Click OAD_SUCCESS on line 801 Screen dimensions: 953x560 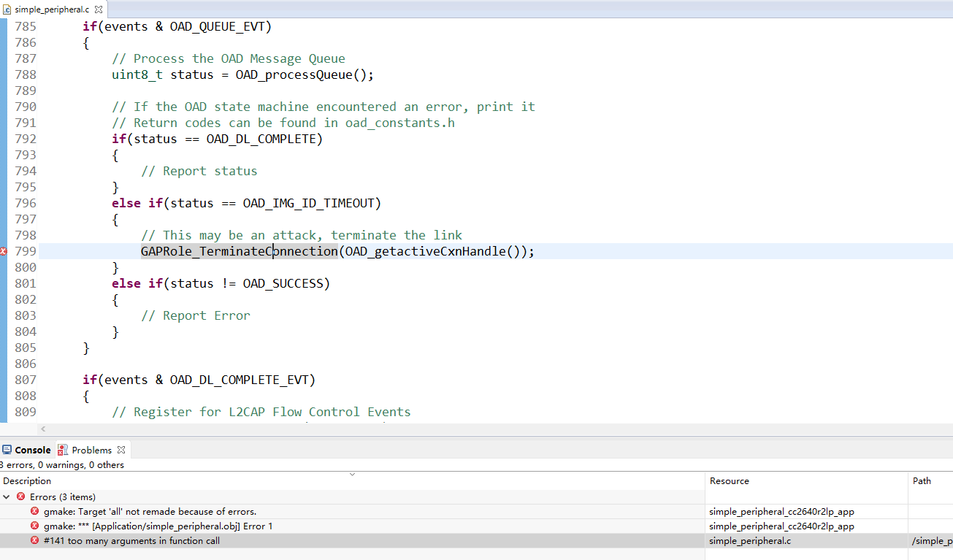283,283
